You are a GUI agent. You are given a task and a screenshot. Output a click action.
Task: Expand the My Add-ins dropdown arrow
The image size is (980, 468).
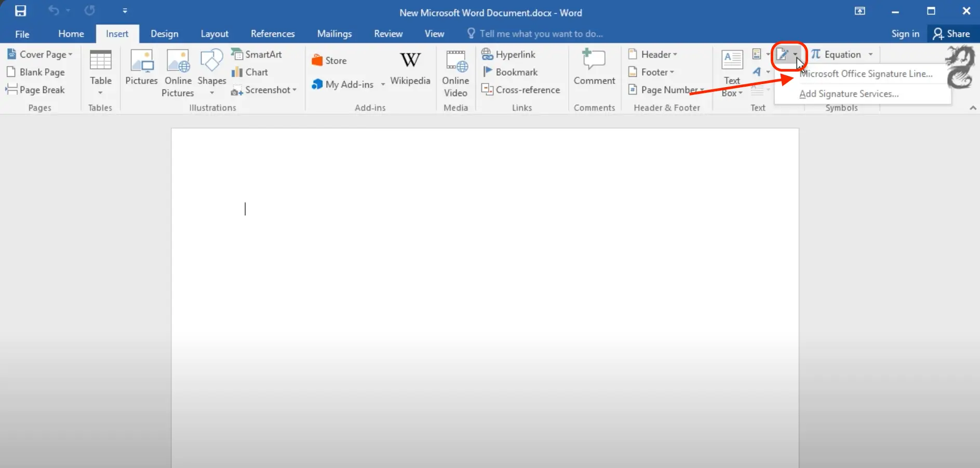[383, 85]
